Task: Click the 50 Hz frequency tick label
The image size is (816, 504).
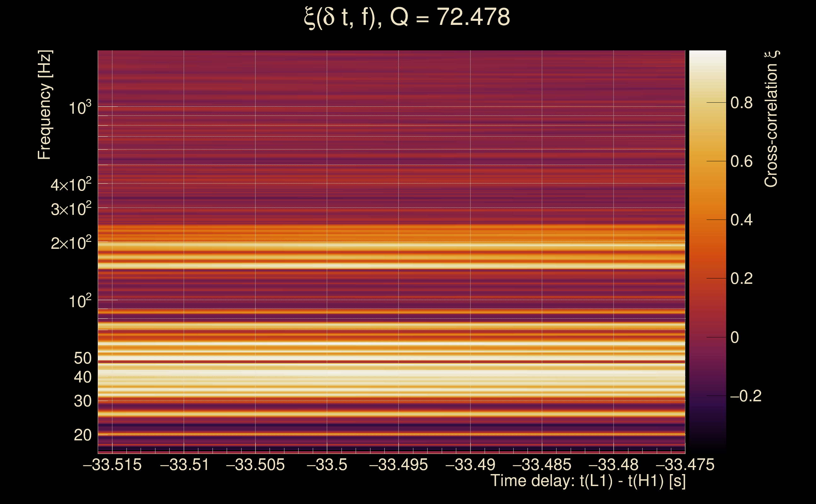Action: click(x=82, y=358)
